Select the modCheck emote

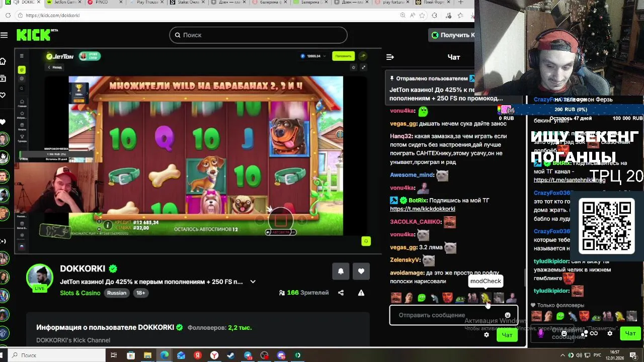(x=486, y=298)
